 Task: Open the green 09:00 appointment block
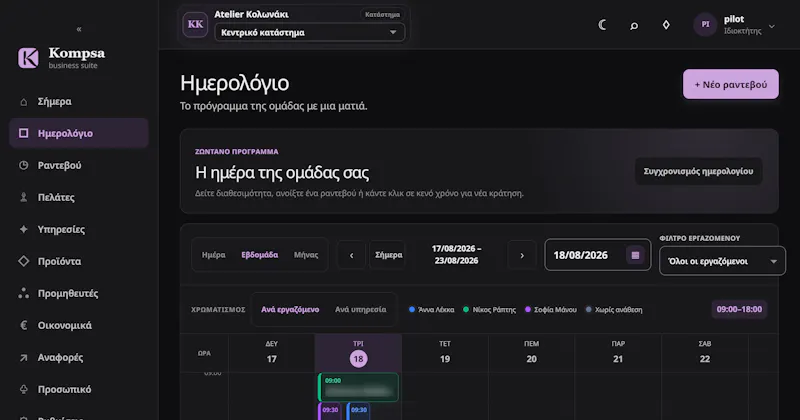point(358,387)
